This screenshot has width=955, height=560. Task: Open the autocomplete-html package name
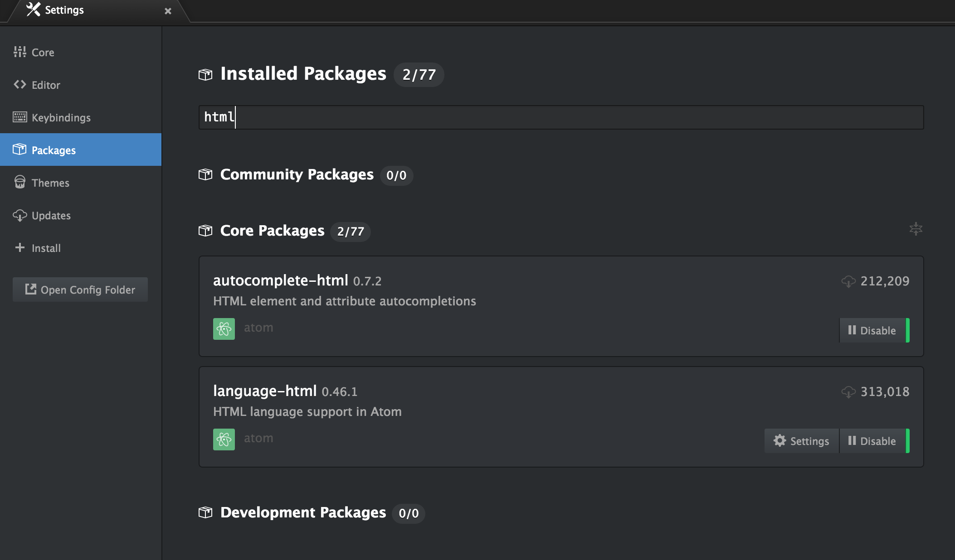point(281,280)
